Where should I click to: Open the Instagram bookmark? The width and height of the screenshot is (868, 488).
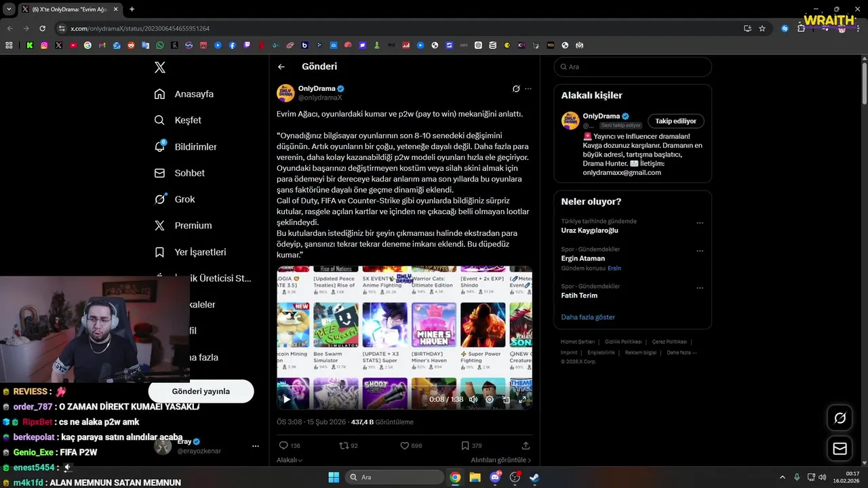coord(44,45)
